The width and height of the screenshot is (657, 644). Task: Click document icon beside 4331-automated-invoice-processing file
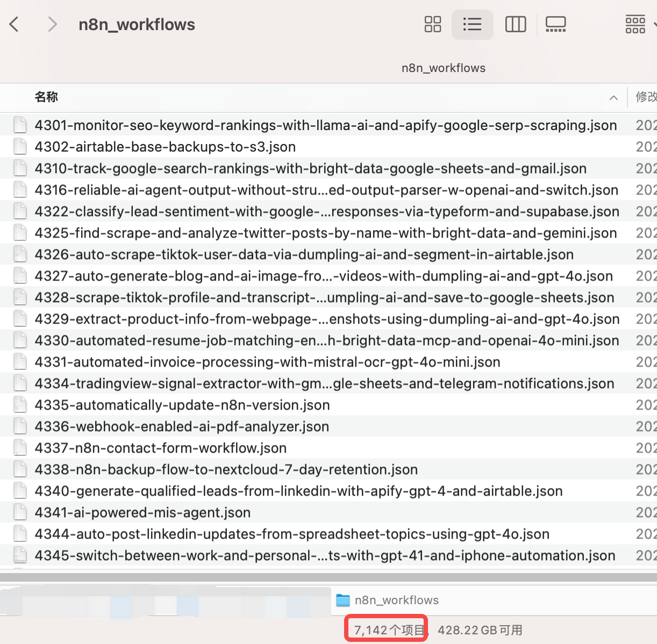[20, 361]
